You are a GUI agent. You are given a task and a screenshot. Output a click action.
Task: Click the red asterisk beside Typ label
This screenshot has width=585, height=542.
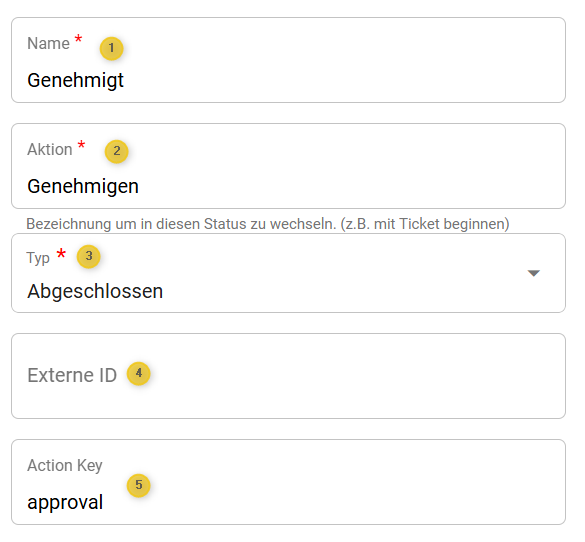61,254
